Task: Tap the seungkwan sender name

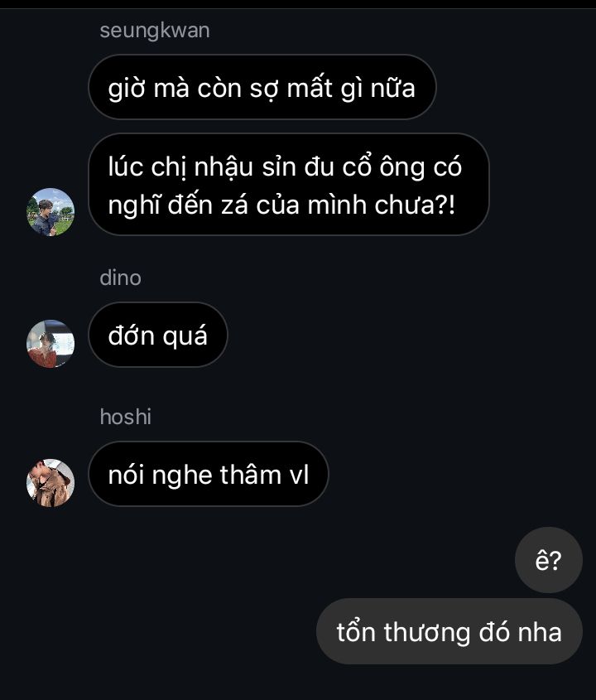Action: [x=155, y=31]
